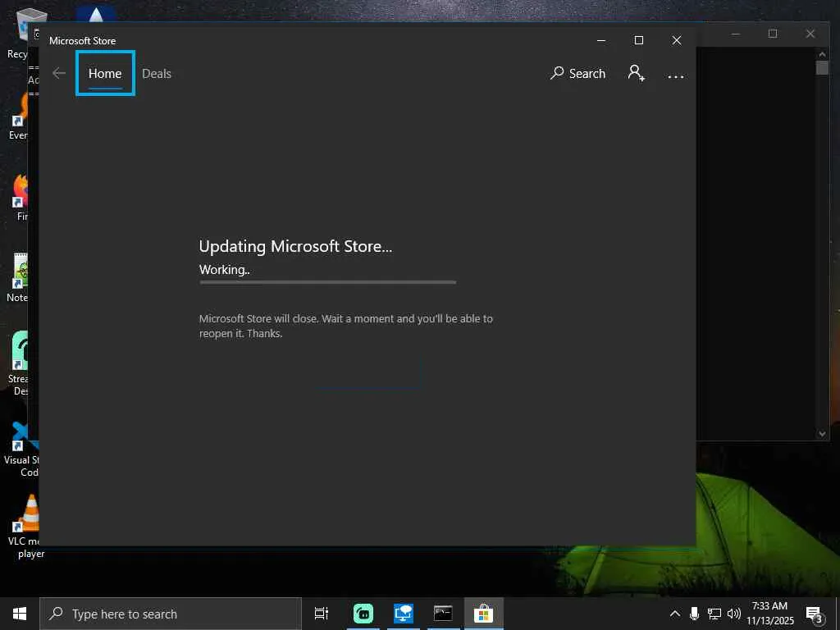Minimize the Microsoft Store window
The width and height of the screenshot is (840, 630).
pos(601,40)
